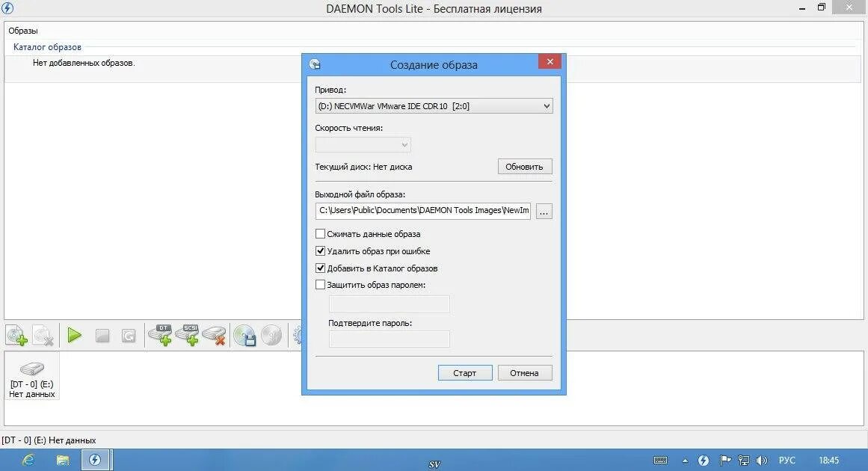868x471 pixels.
Task: Click the Выходной файл образа path field
Action: pyautogui.click(x=423, y=211)
